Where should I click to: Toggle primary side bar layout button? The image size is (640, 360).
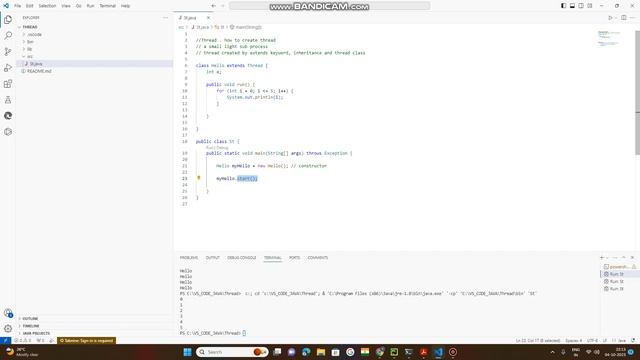563,6
